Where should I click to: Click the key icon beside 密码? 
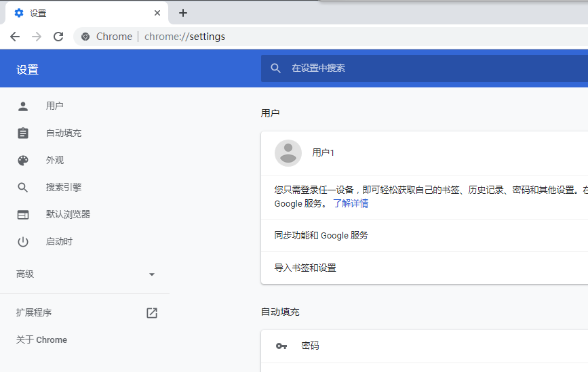click(x=281, y=346)
